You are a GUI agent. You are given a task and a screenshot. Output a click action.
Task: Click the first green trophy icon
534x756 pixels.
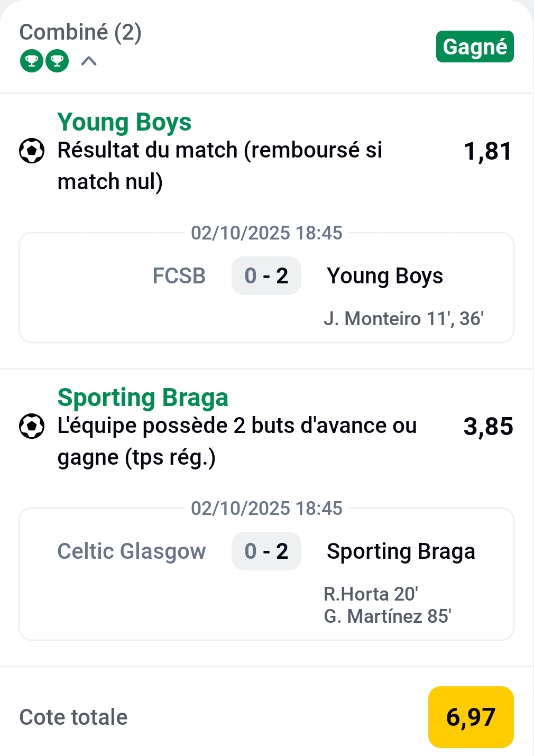(x=31, y=61)
